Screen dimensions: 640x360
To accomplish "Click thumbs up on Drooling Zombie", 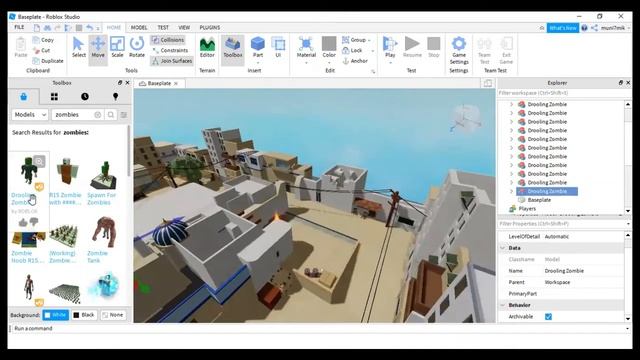I will [x=23, y=222].
